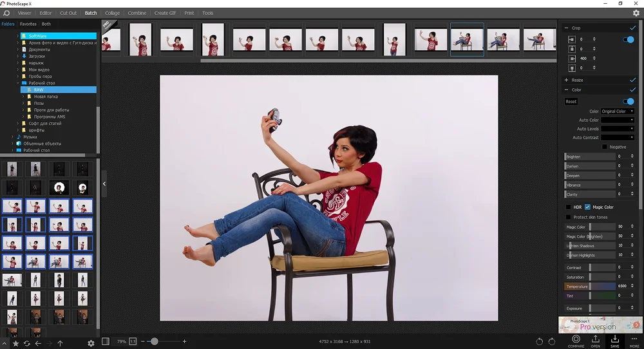Go to parent folder with up arrow

[x=60, y=343]
